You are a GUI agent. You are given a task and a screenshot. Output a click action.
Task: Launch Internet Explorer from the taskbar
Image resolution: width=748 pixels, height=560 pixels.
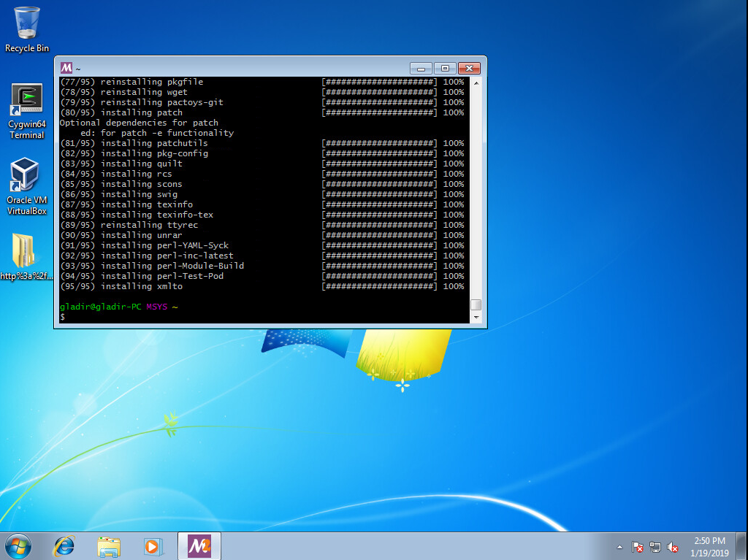64,545
